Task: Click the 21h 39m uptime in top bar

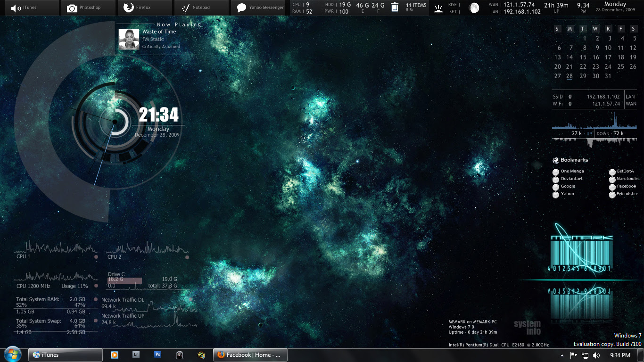Action: (x=556, y=5)
